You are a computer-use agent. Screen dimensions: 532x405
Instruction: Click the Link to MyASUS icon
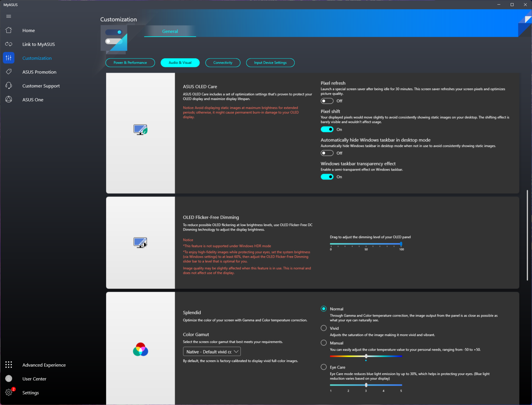(x=9, y=44)
